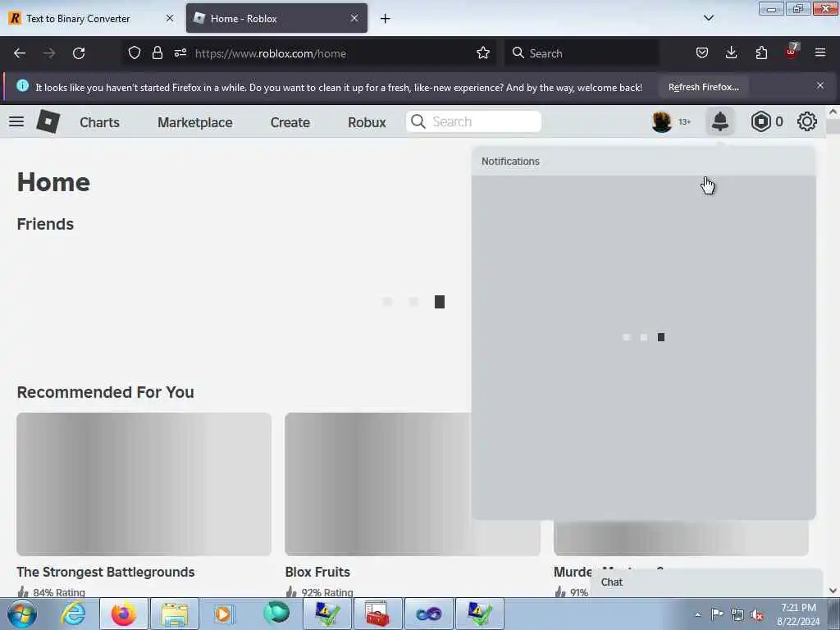Open the Marketplace page

pos(195,122)
